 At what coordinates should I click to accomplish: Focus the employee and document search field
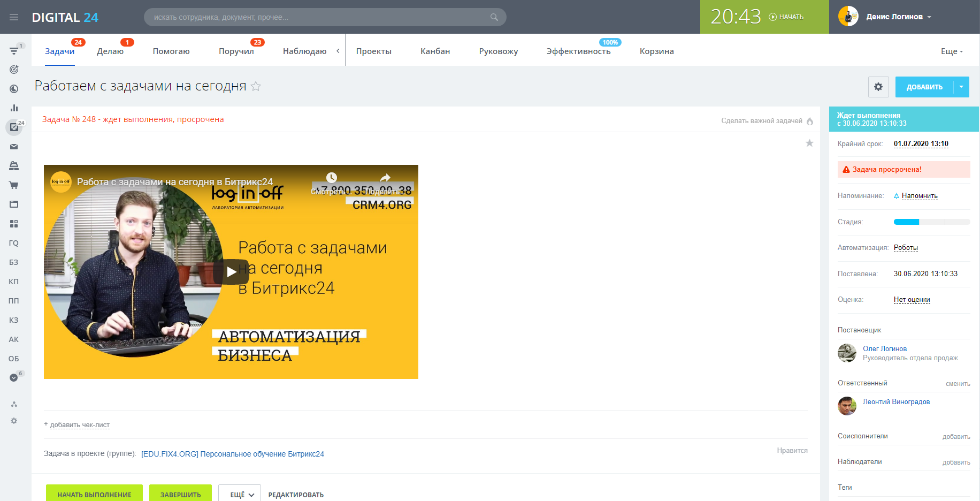pyautogui.click(x=325, y=17)
